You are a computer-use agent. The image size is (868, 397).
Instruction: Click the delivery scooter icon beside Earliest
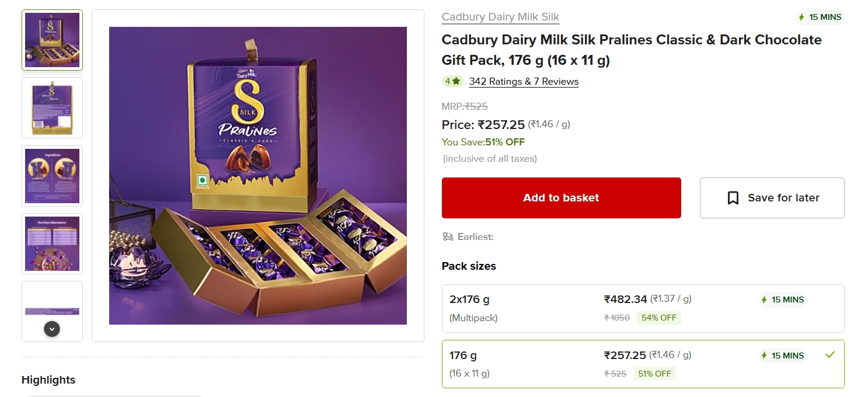[x=448, y=236]
